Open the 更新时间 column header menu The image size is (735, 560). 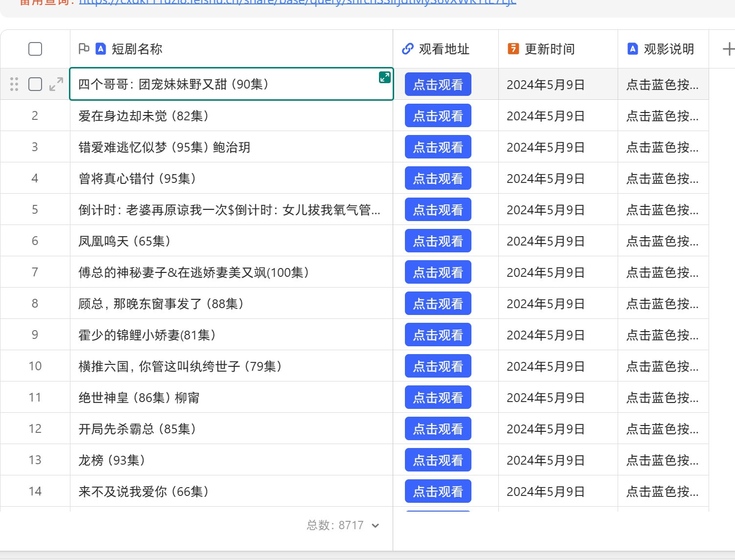pos(550,49)
